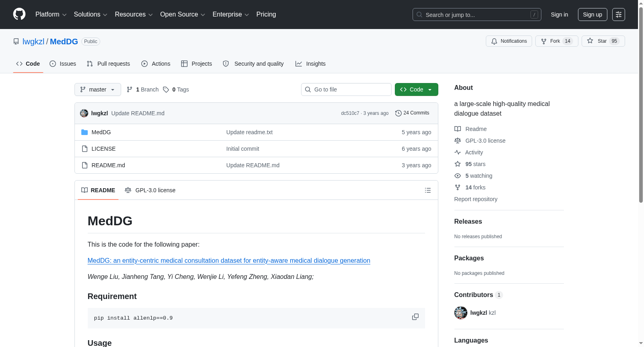The height and width of the screenshot is (347, 644).
Task: Select the README tab in file viewer
Action: point(98,190)
